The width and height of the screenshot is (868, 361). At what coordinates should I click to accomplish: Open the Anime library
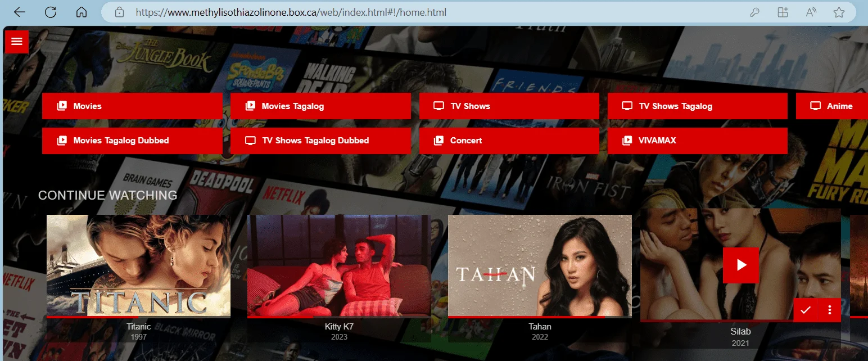point(832,106)
